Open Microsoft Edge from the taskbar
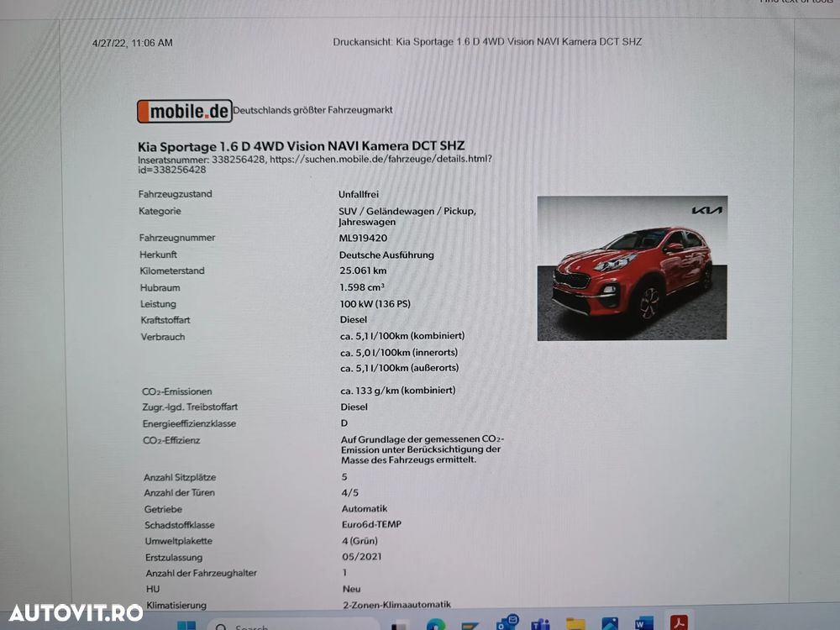Viewport: 840px width, 630px height. 435,624
